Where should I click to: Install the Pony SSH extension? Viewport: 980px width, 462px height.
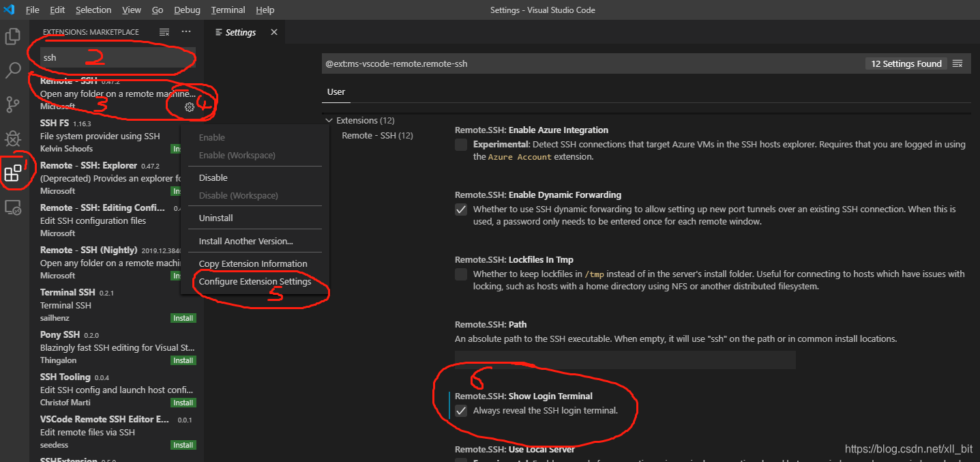coord(183,360)
